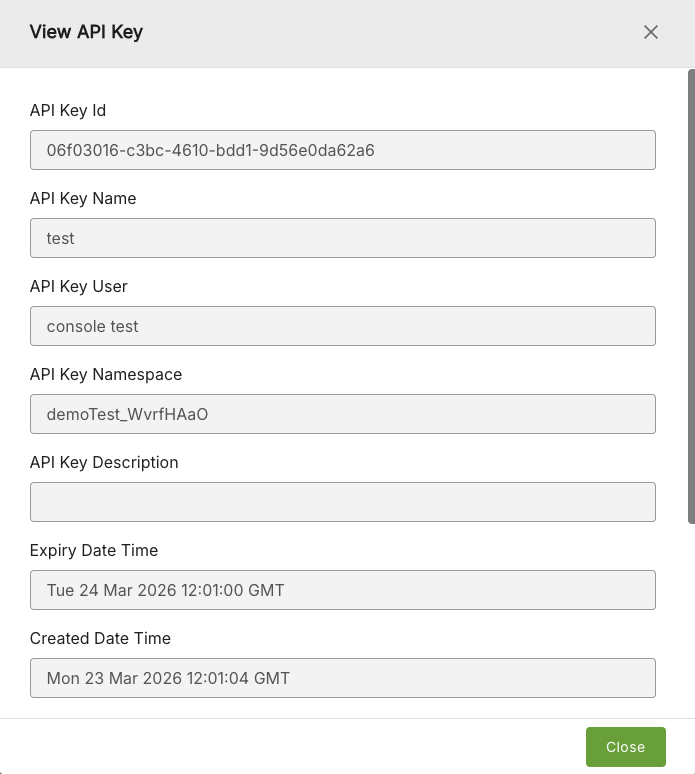Image resolution: width=695 pixels, height=774 pixels.
Task: Click the 'Created Date Time' label
Action: click(100, 638)
